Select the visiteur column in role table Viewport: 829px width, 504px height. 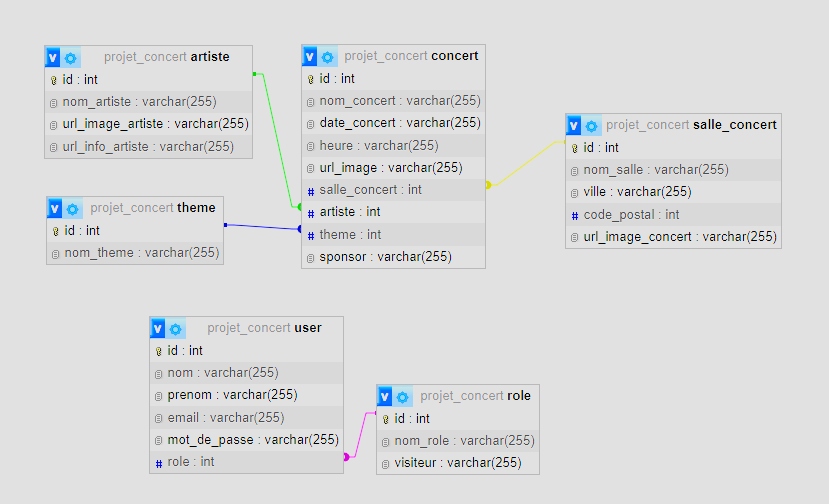click(458, 462)
